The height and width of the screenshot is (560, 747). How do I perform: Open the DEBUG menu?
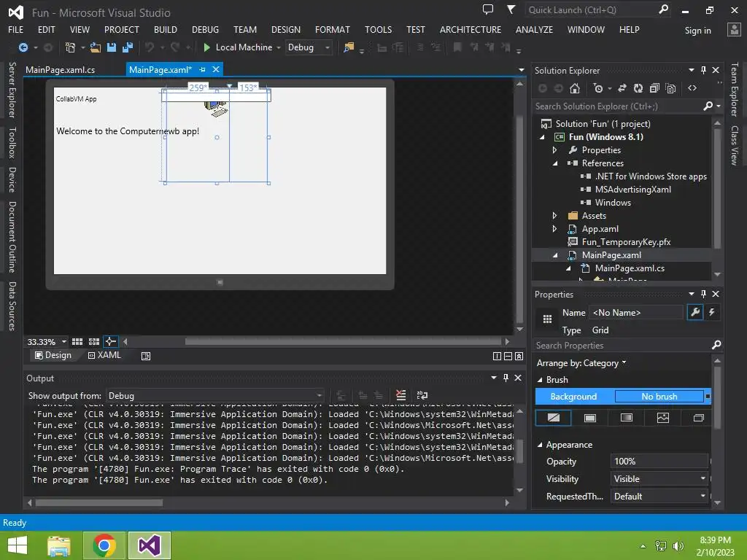click(205, 29)
